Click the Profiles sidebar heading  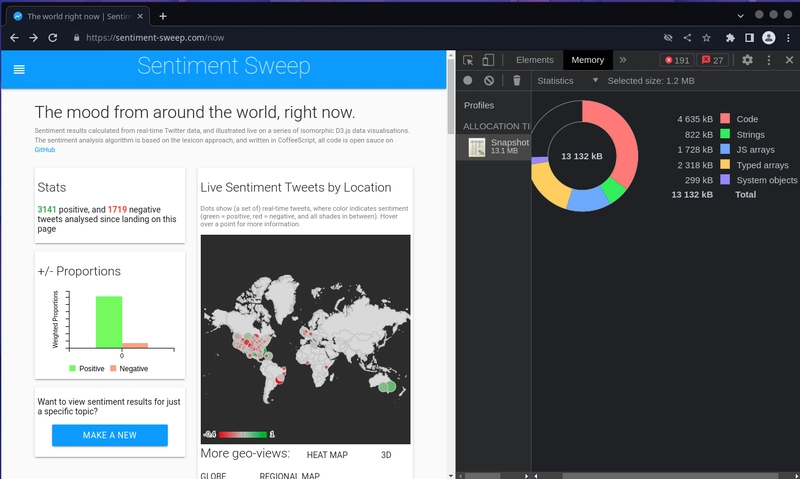point(479,106)
